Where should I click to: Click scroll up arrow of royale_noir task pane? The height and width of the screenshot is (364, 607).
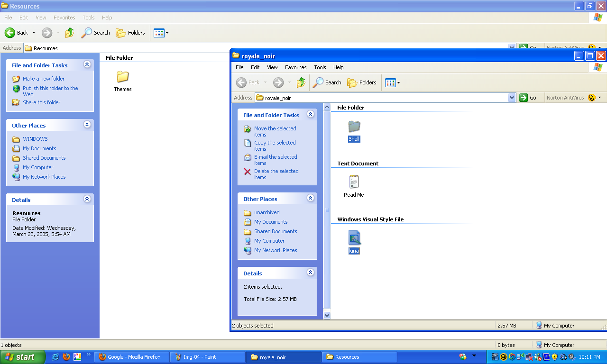tap(327, 107)
